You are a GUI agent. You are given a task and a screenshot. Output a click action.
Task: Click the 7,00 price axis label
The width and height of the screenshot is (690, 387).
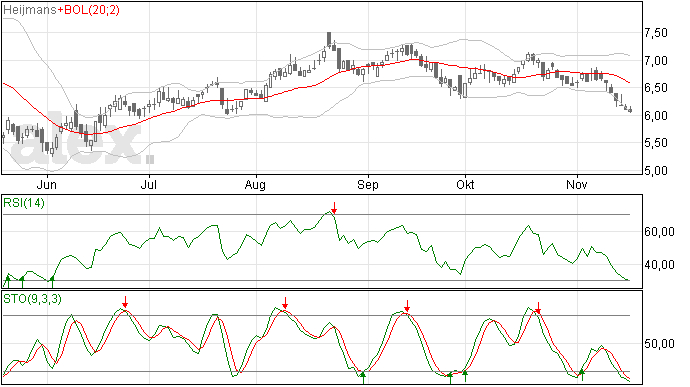coord(656,61)
